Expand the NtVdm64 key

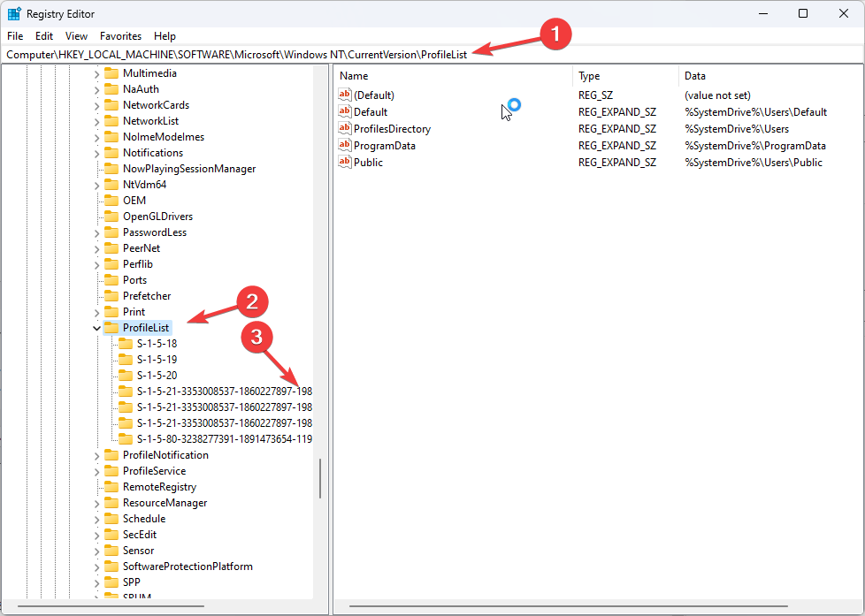click(97, 185)
